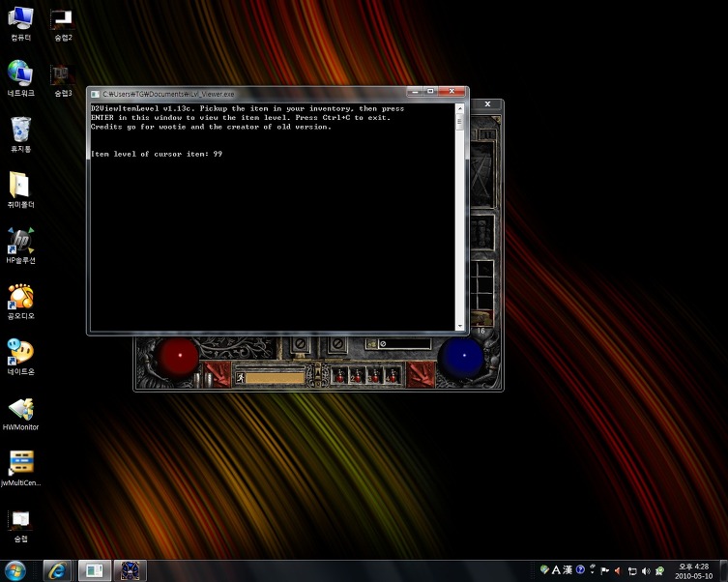
Task: Toggle the run/walk icon in game
Action: (240, 377)
